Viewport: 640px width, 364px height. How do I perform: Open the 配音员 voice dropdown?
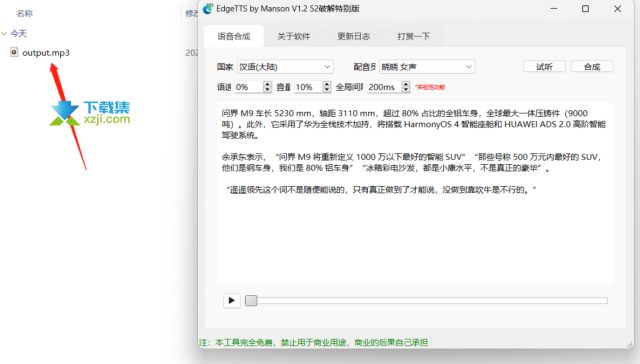pos(427,67)
